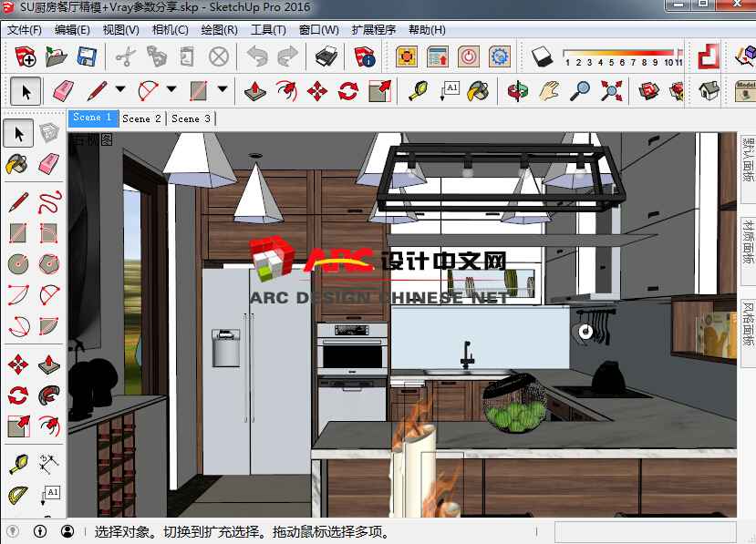Viewport: 756px width, 544px height.
Task: Select the Rotate tool in horizontal toolbar
Action: pyautogui.click(x=348, y=90)
